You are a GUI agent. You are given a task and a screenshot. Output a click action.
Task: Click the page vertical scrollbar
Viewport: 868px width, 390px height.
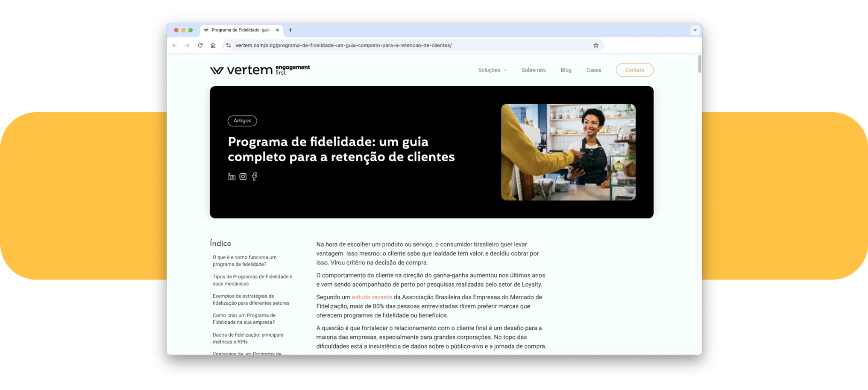700,64
